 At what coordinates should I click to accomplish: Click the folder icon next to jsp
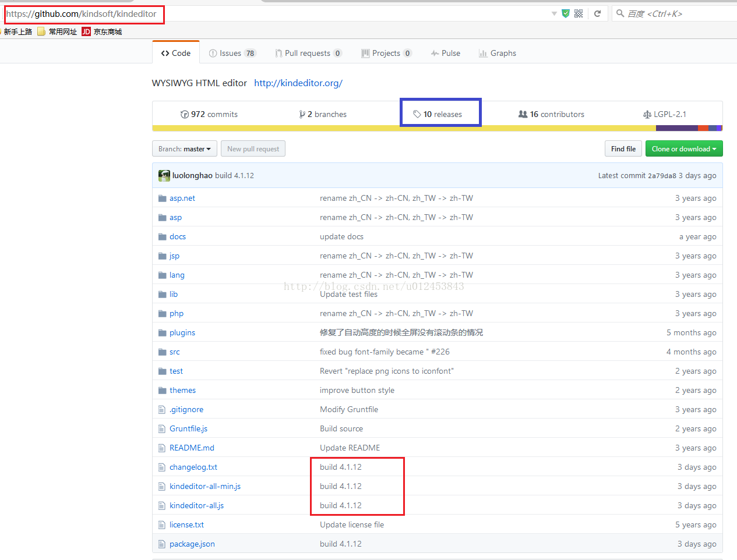163,256
